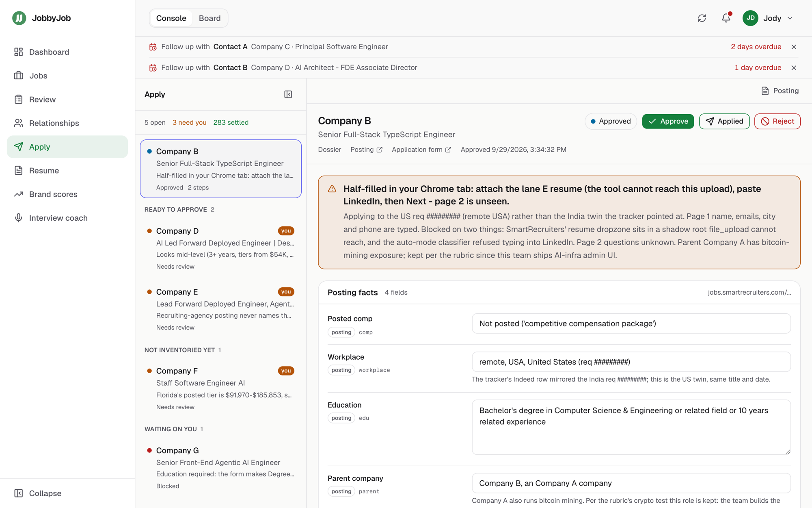This screenshot has width=812, height=508.
Task: Dismiss the Contact A follow-up reminder
Action: coord(794,47)
